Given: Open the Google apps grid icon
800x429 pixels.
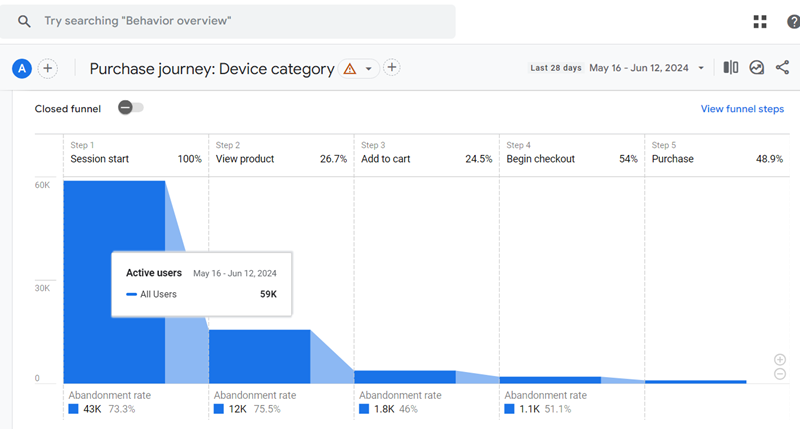Looking at the screenshot, I should (760, 21).
